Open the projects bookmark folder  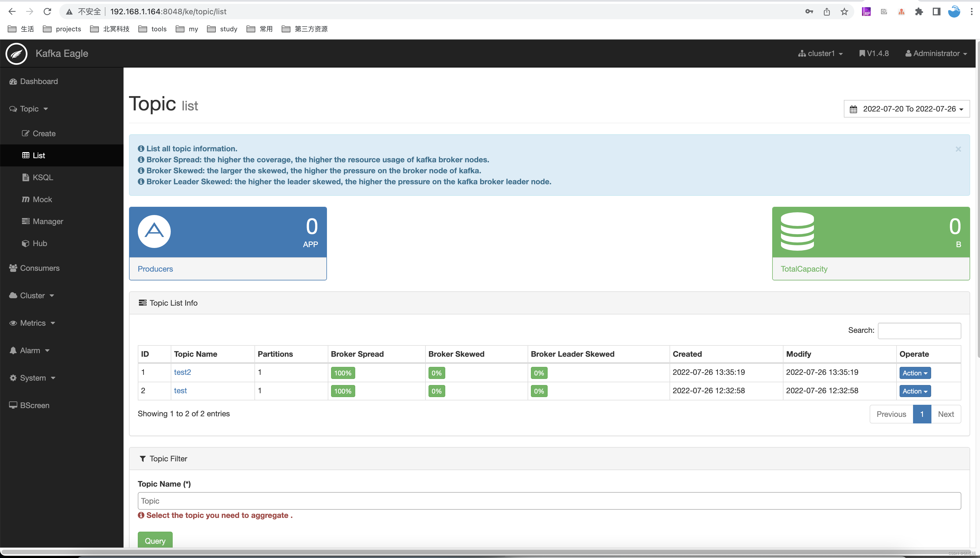[x=62, y=29]
